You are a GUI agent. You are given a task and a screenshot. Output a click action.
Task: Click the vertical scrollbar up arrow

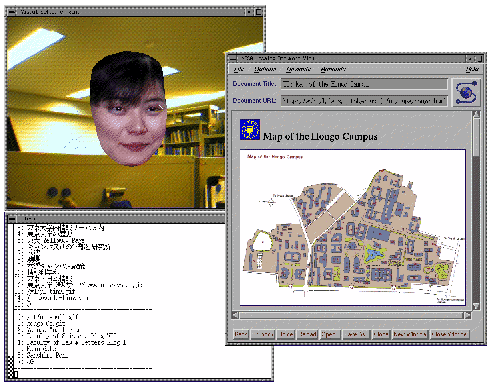coord(476,114)
